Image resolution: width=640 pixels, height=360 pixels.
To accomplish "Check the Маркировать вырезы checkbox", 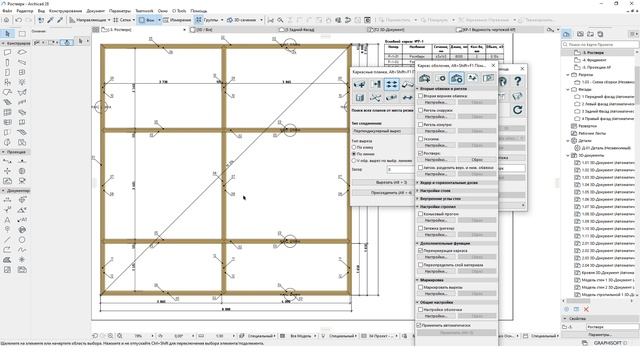I will 420,287.
